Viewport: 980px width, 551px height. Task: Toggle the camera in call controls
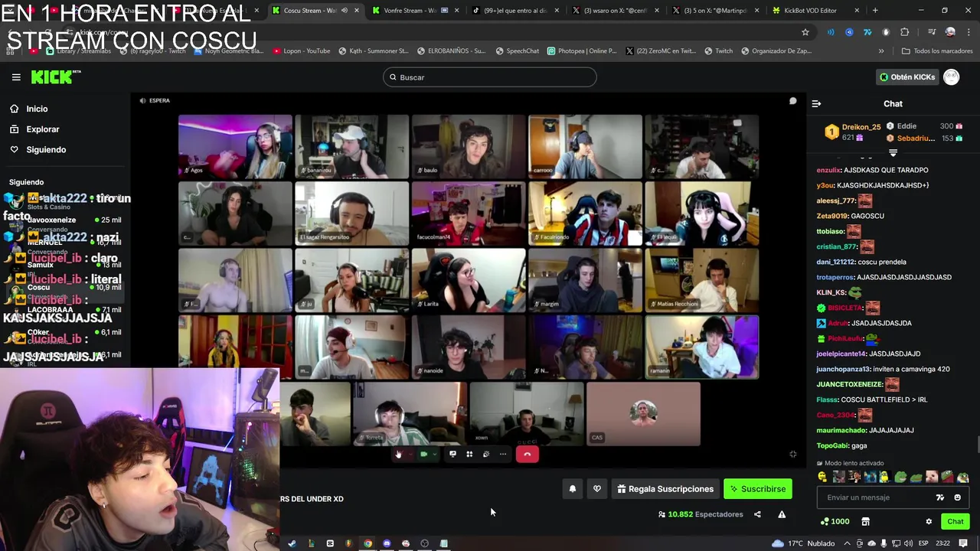(x=423, y=455)
